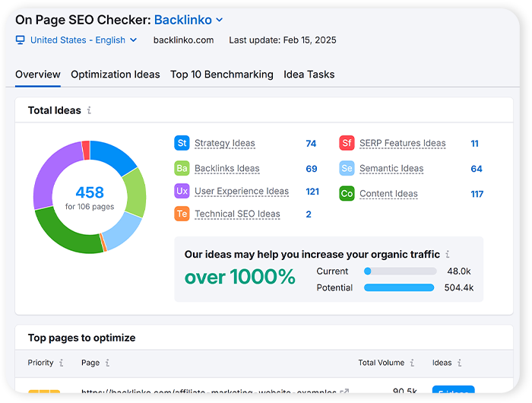The height and width of the screenshot is (403, 532).
Task: Click the Backlinks Ideas count 69
Action: point(312,169)
